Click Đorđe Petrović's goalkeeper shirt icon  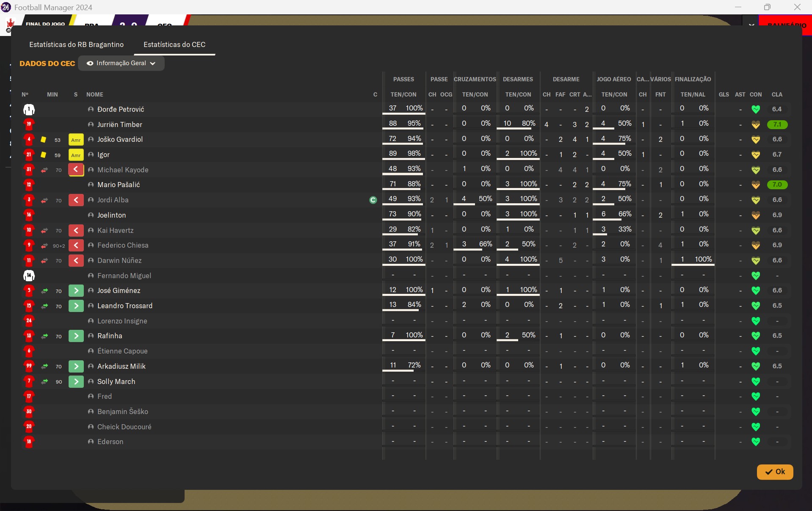click(x=29, y=110)
